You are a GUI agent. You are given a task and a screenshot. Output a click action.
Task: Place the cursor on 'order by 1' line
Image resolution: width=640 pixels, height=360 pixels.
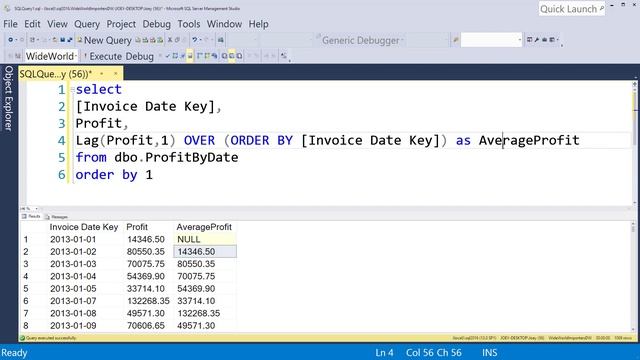(114, 175)
